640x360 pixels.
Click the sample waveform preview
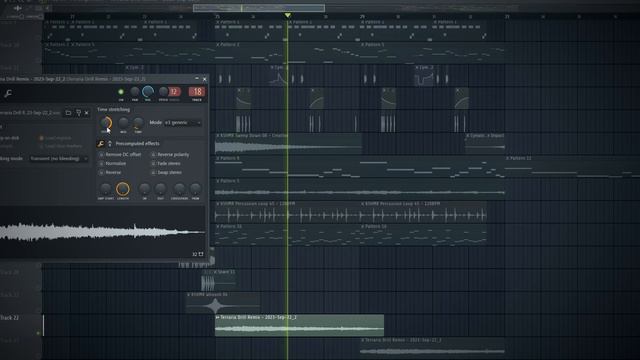pyautogui.click(x=102, y=232)
